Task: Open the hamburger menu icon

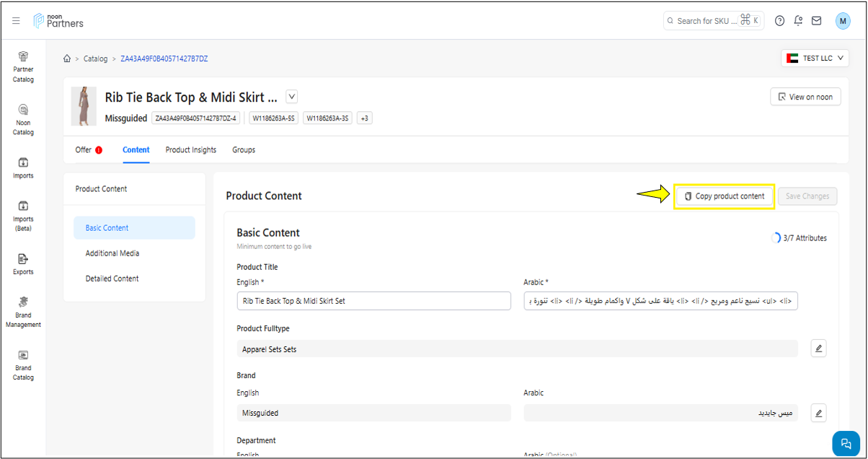Action: (16, 21)
